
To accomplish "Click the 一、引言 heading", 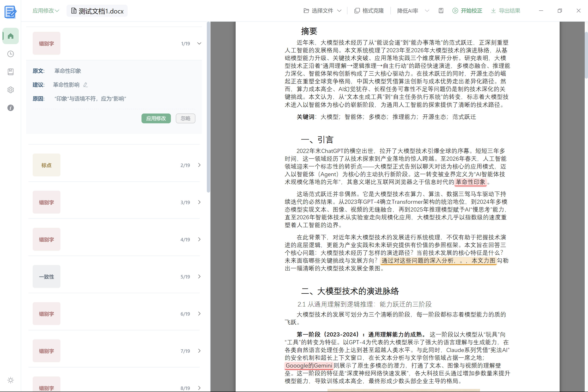I will 317,139.
